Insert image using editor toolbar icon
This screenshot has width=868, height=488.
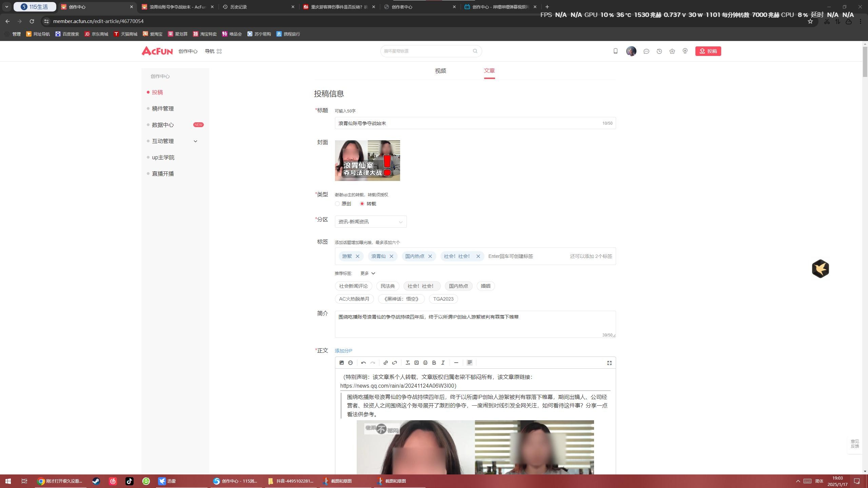point(341,363)
